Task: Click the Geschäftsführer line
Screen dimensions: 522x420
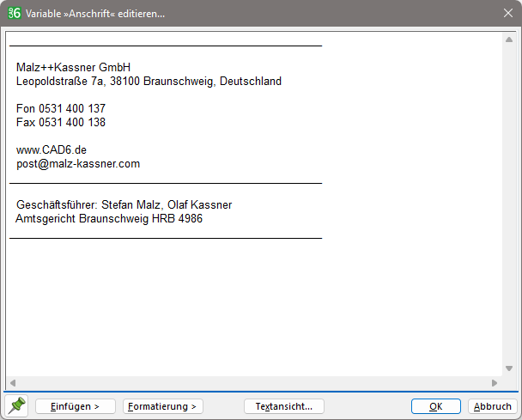Action: click(124, 204)
